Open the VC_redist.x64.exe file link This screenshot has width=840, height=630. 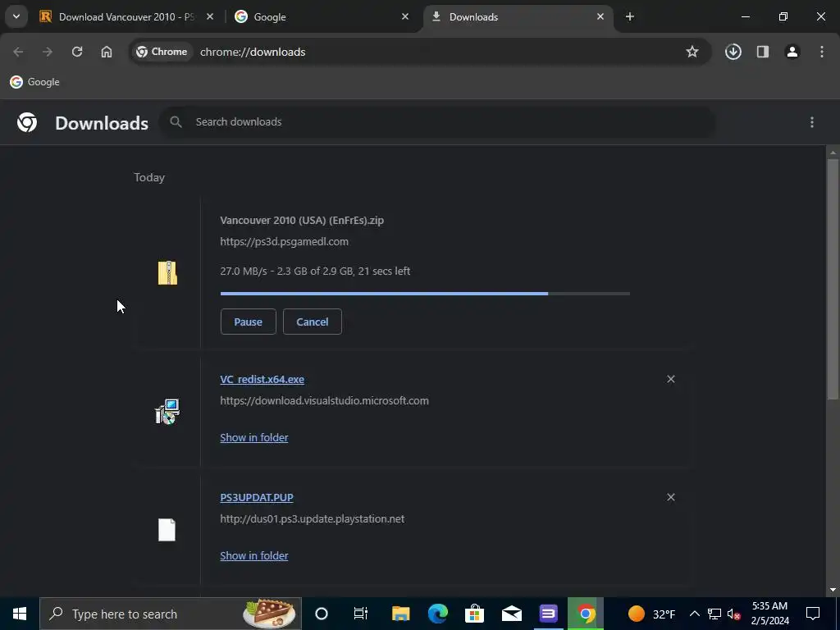point(262,379)
